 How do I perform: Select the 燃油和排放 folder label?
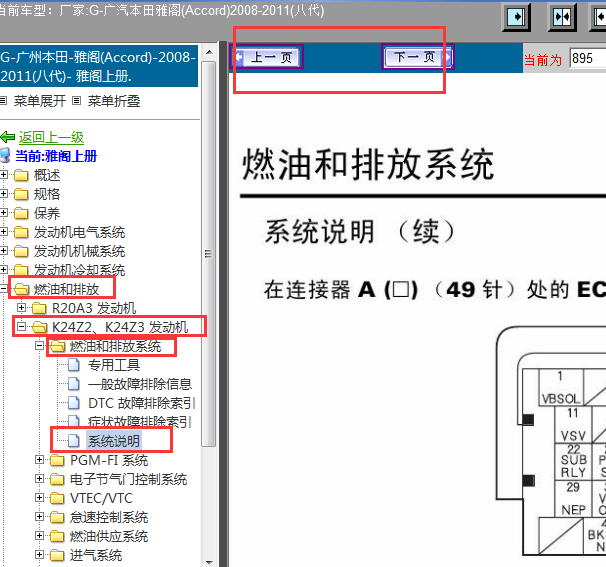point(66,289)
